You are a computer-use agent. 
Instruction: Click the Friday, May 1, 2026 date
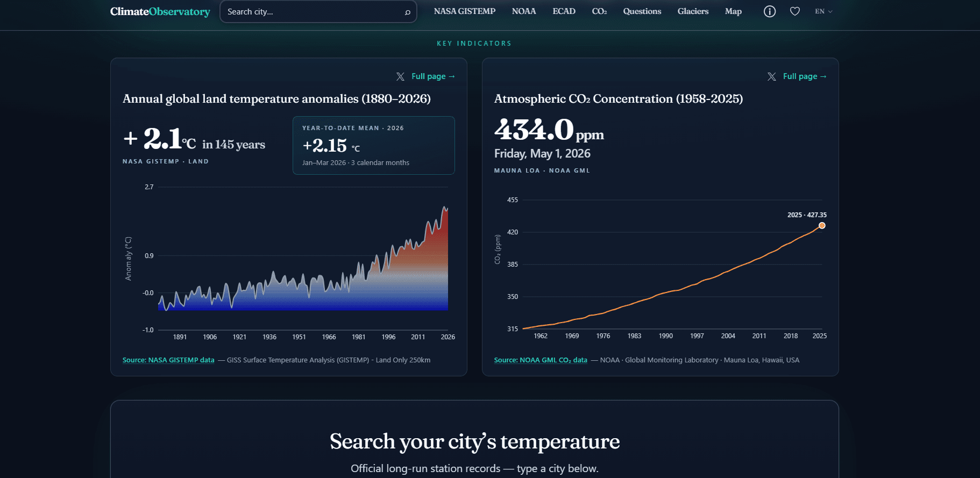(542, 154)
